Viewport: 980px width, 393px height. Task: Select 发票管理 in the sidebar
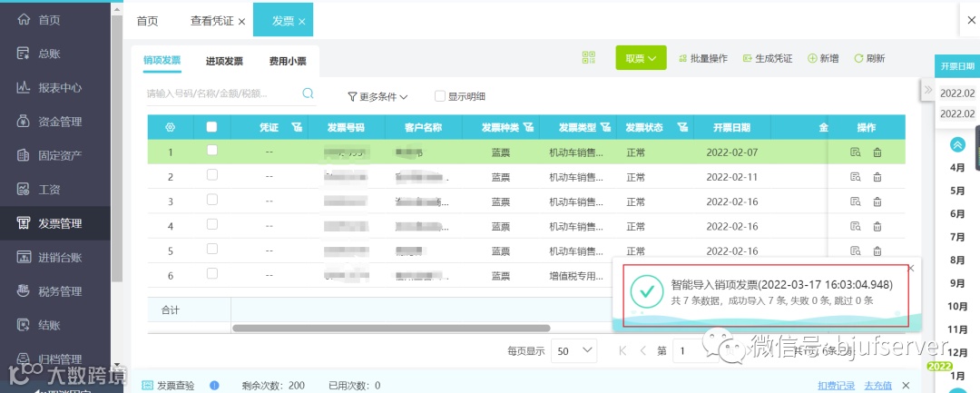[x=55, y=223]
